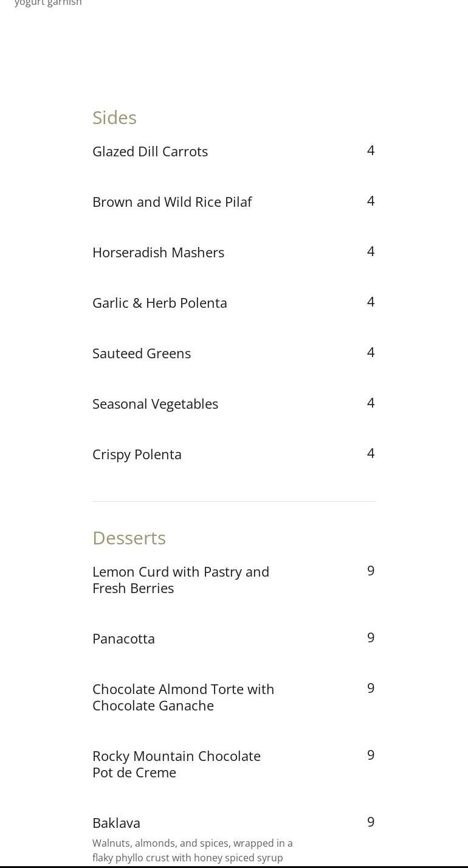The image size is (468, 868).
Task: Click the Seasonal Vegetables item
Action: coord(155,404)
